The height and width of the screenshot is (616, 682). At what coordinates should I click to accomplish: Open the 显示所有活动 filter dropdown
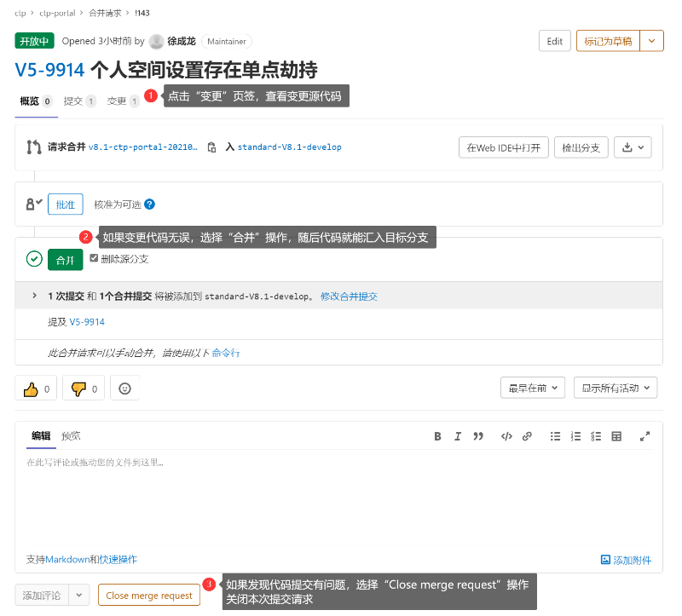tap(616, 389)
